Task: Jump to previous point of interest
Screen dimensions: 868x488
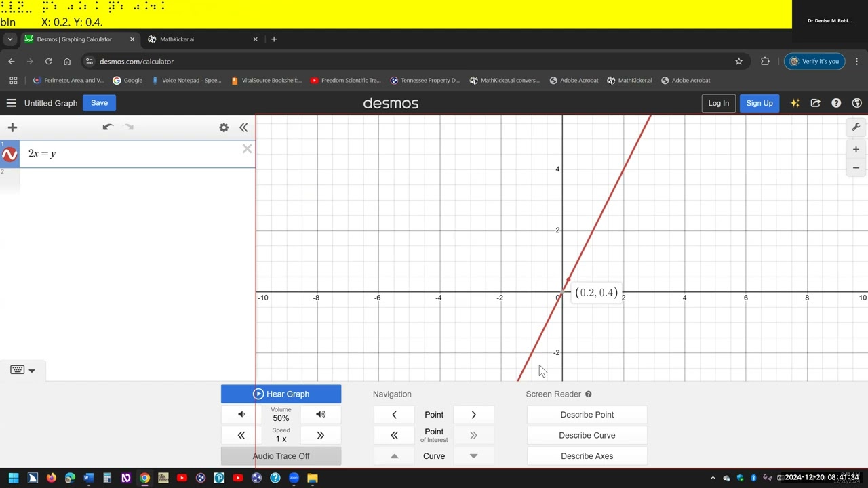Action: point(394,435)
